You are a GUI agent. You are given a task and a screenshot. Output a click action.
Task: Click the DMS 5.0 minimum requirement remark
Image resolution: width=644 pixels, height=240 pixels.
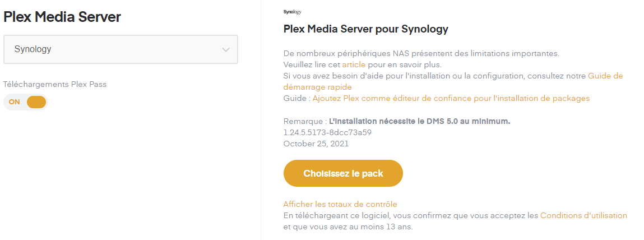click(x=397, y=122)
